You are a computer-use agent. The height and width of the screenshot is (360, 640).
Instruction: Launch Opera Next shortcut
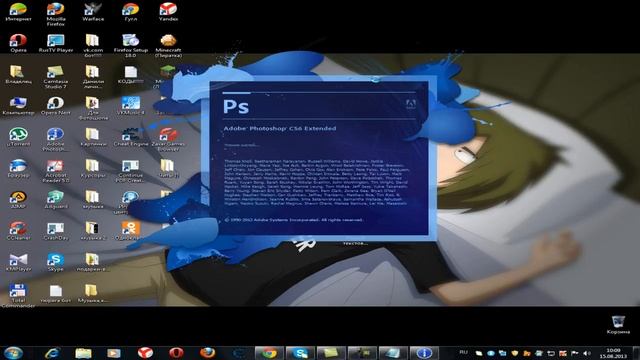click(56, 106)
